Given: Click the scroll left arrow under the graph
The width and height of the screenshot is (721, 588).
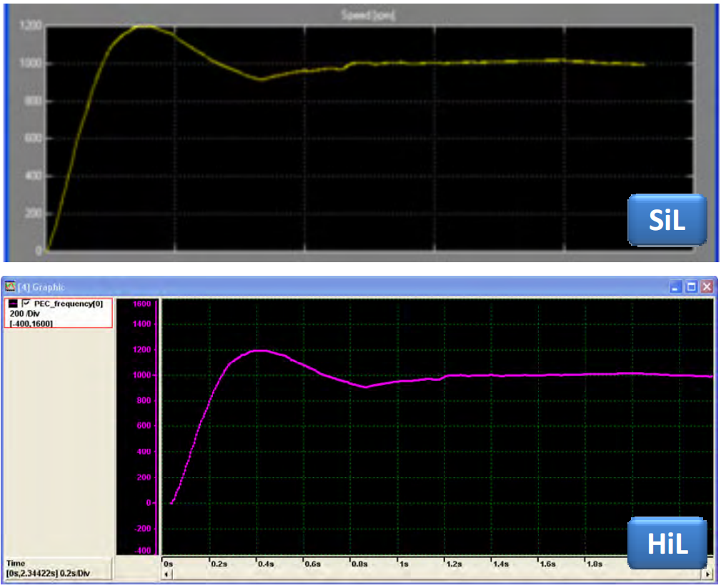Looking at the screenshot, I should (166, 574).
